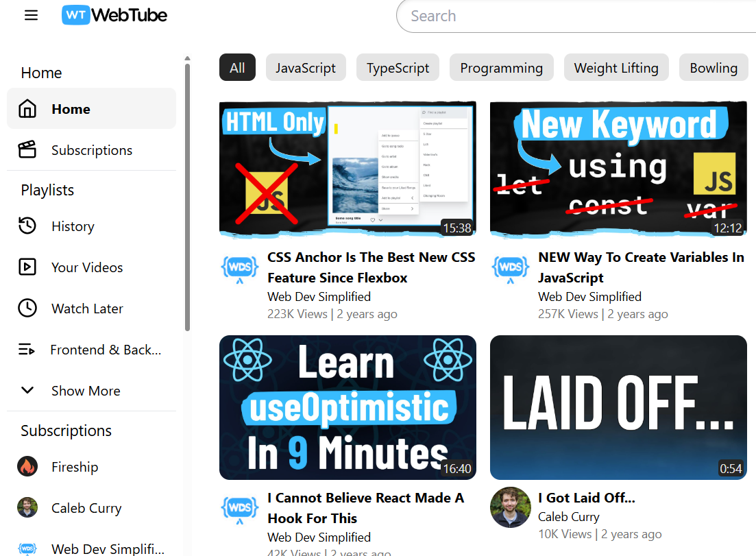Screen dimensions: 756x556
Task: Click the 12:12 duration badge
Action: 728,228
